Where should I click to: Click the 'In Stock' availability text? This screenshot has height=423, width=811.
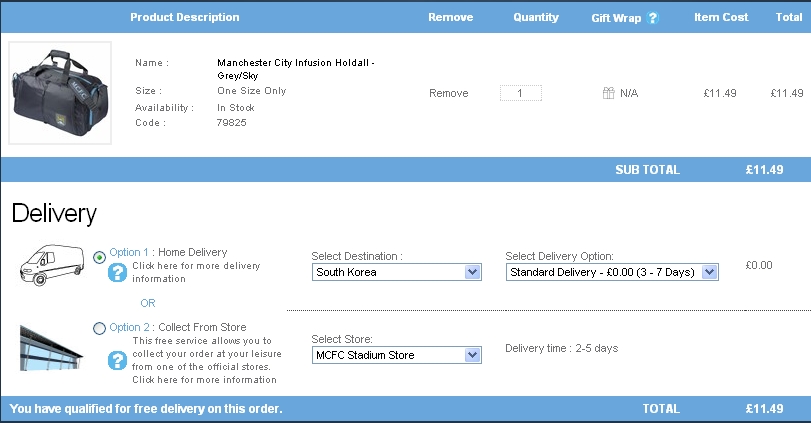point(235,108)
